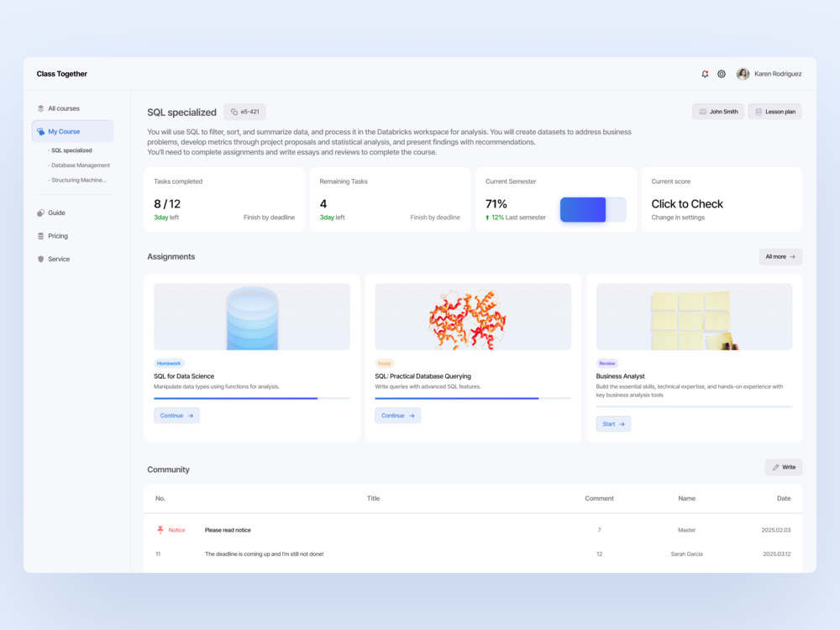Screen dimensions: 840x630
Task: Click the 71% semester value
Action: [x=496, y=204]
